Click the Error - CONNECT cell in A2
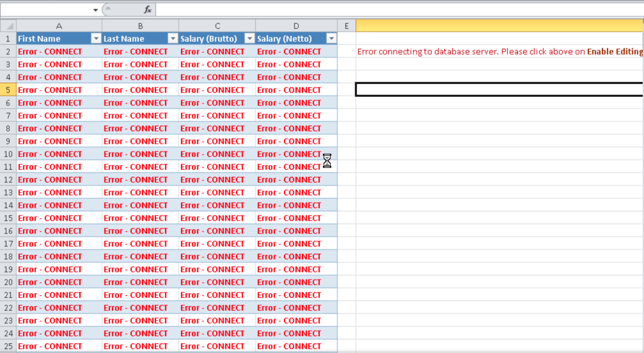Image resolution: width=644 pixels, height=353 pixels. coord(50,52)
